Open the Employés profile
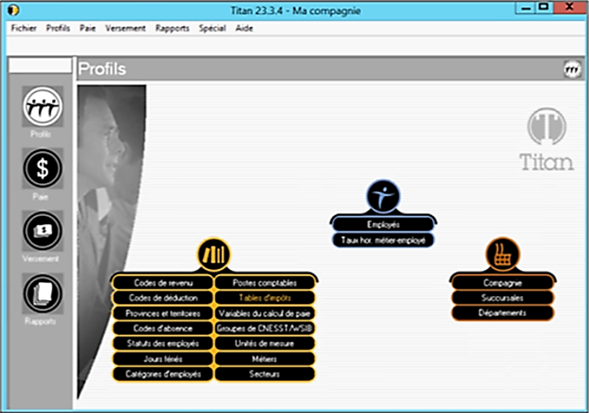 point(383,224)
